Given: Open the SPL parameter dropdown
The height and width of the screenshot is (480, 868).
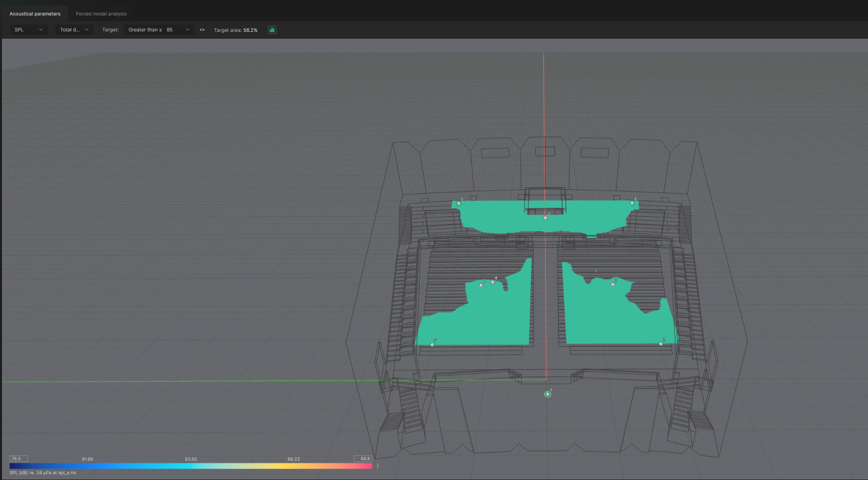Looking at the screenshot, I should coord(28,30).
